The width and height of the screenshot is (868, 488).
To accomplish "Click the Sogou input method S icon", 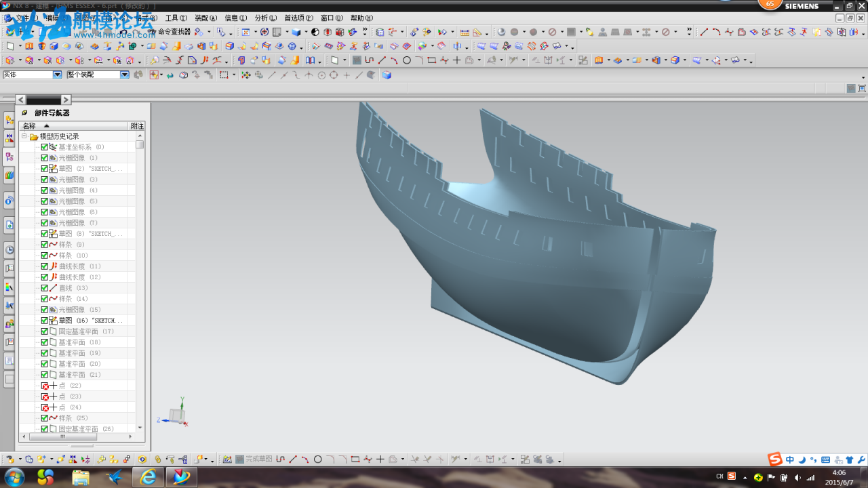I will (775, 460).
